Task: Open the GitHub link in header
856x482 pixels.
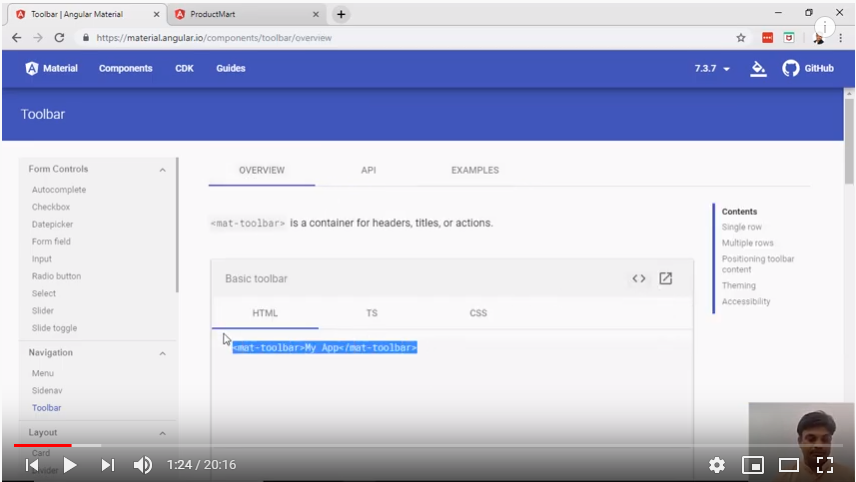Action: 808,69
